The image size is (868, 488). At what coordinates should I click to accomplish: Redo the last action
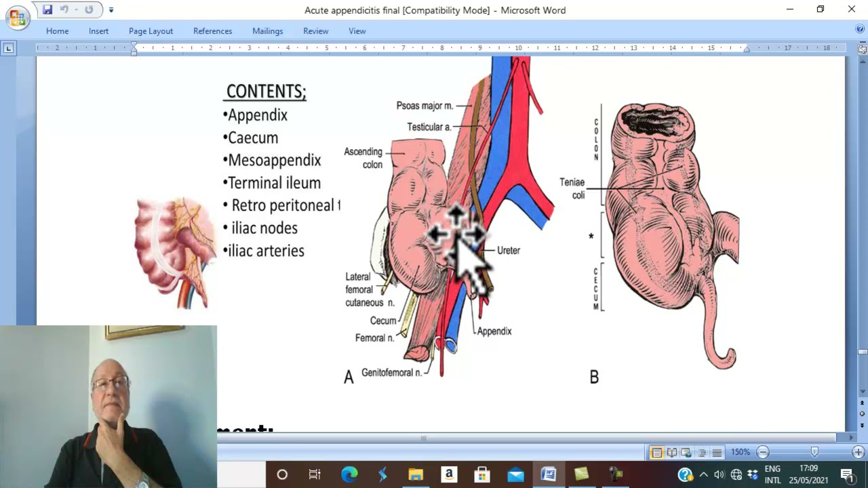(x=89, y=9)
